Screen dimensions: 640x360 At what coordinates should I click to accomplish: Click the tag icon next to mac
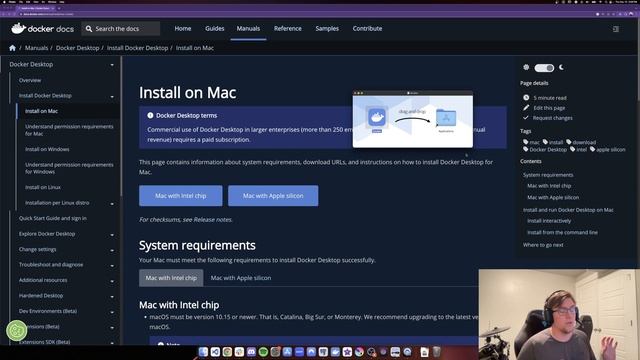point(526,142)
